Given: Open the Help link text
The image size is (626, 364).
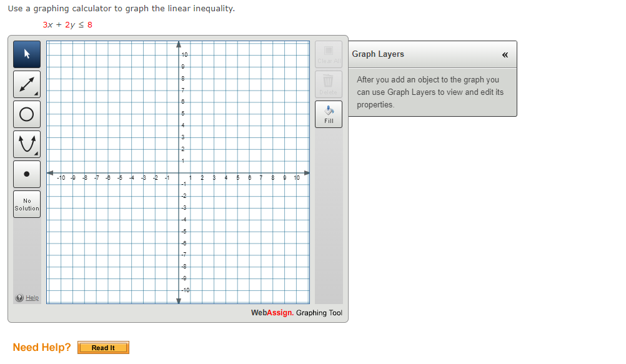Looking at the screenshot, I should point(32,298).
